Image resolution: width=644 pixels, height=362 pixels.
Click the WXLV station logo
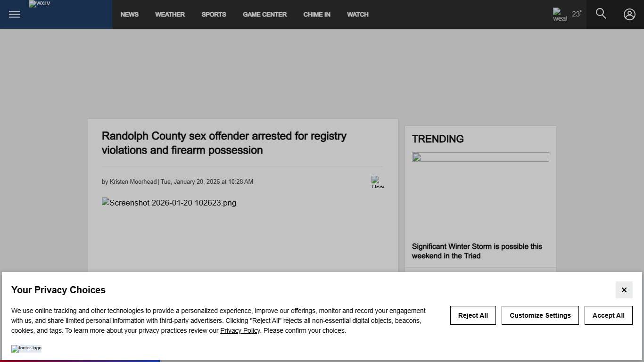point(40,4)
